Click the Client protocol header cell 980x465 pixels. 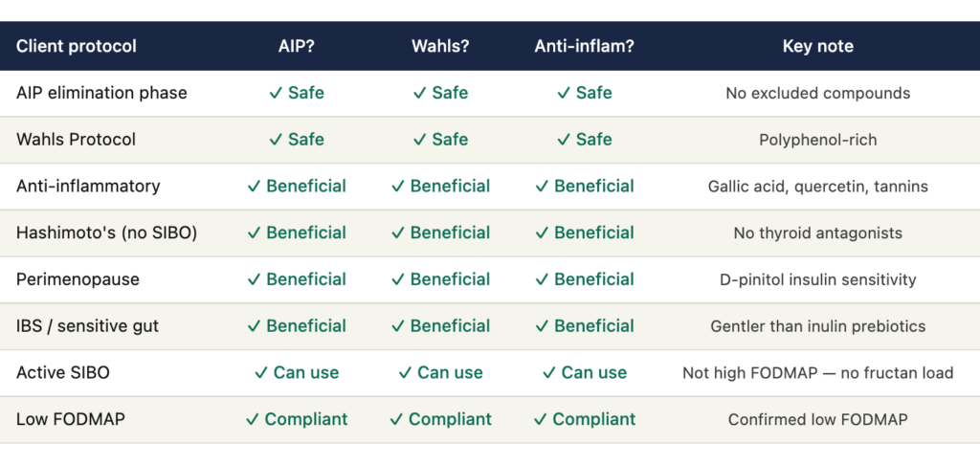click(x=77, y=46)
